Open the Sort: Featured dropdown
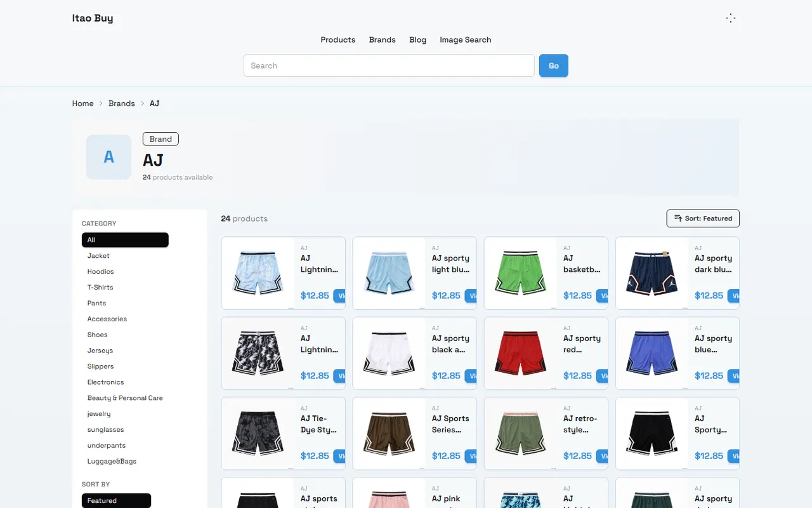 coord(703,218)
